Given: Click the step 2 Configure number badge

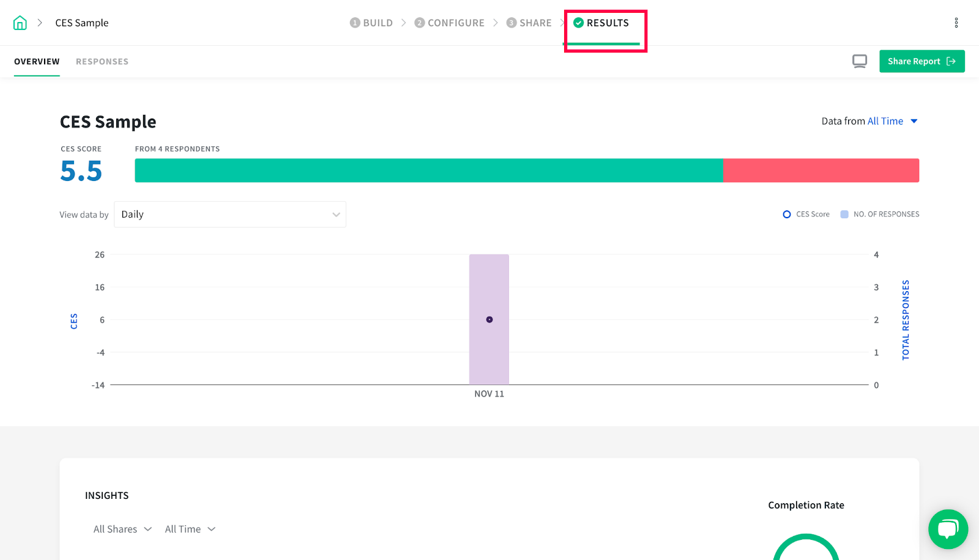Looking at the screenshot, I should pos(419,23).
